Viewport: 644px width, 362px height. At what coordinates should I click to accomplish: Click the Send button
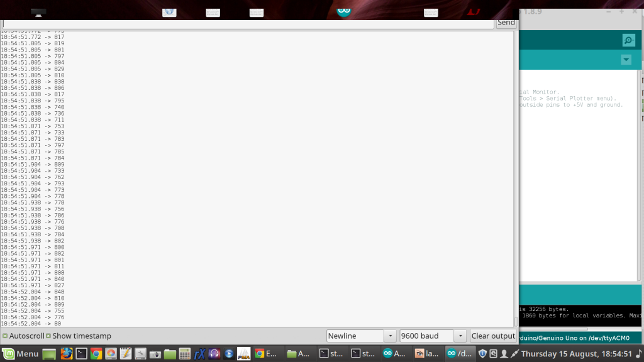coord(506,23)
